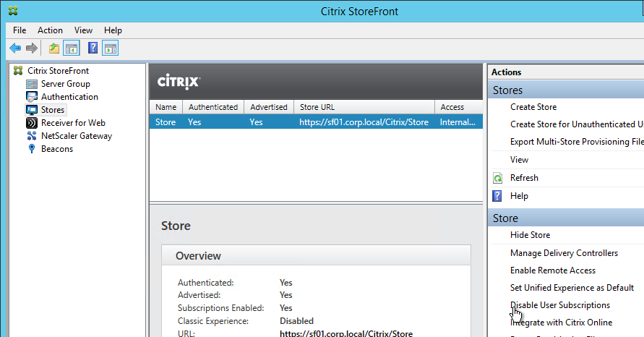
Task: Click the NetScaler Gateway icon
Action: [32, 136]
